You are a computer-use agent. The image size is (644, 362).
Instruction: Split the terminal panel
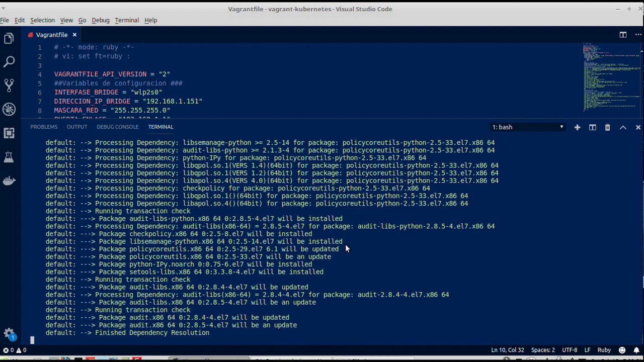592,127
